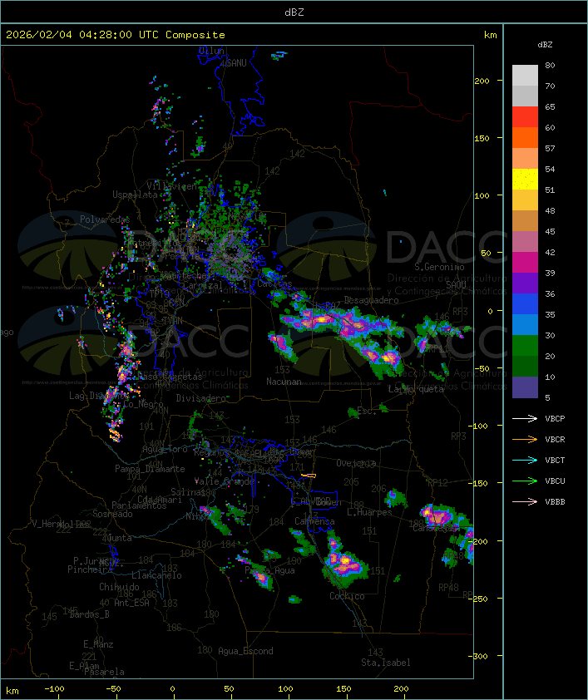Click the Sosneado map label
Screen dimensions: 588x700
pyautogui.click(x=112, y=514)
